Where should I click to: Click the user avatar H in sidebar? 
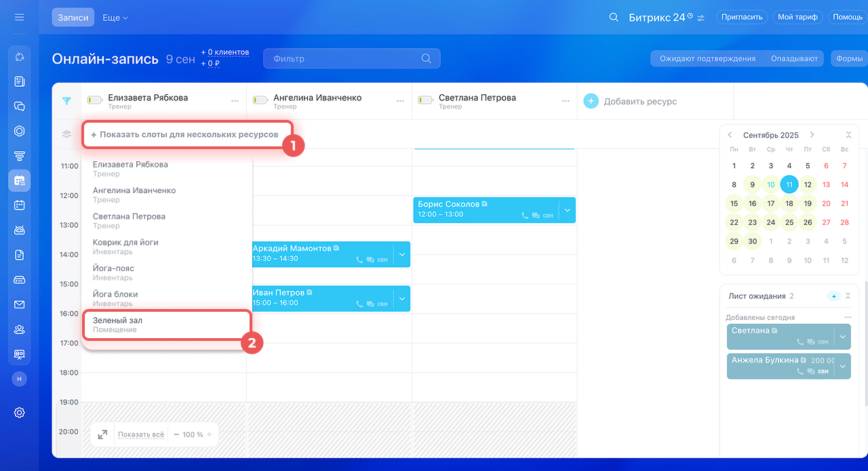coord(19,379)
